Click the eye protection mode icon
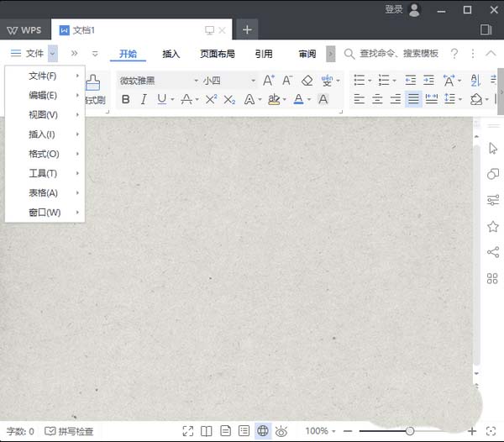Screen dimensions: 504x442 coord(281,431)
